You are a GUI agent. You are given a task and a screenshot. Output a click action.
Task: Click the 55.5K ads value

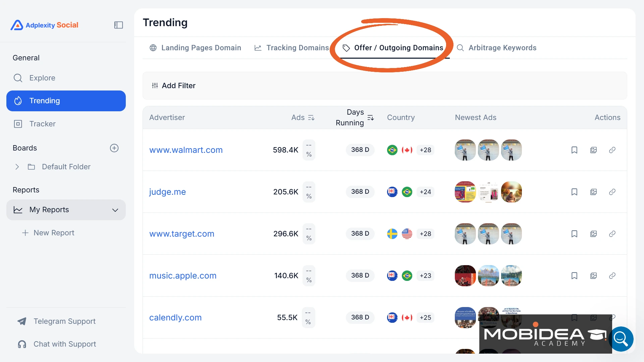287,317
